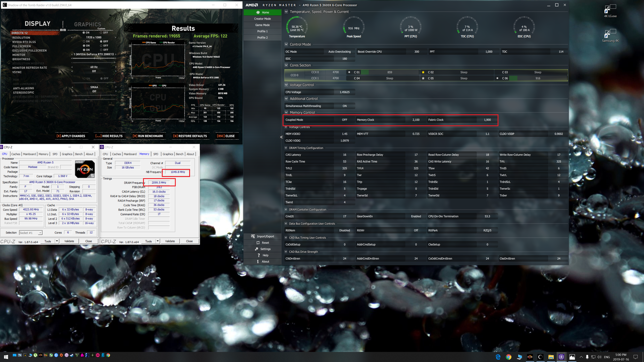Open Google Chrome from the taskbar
644x362 pixels.
click(x=509, y=356)
